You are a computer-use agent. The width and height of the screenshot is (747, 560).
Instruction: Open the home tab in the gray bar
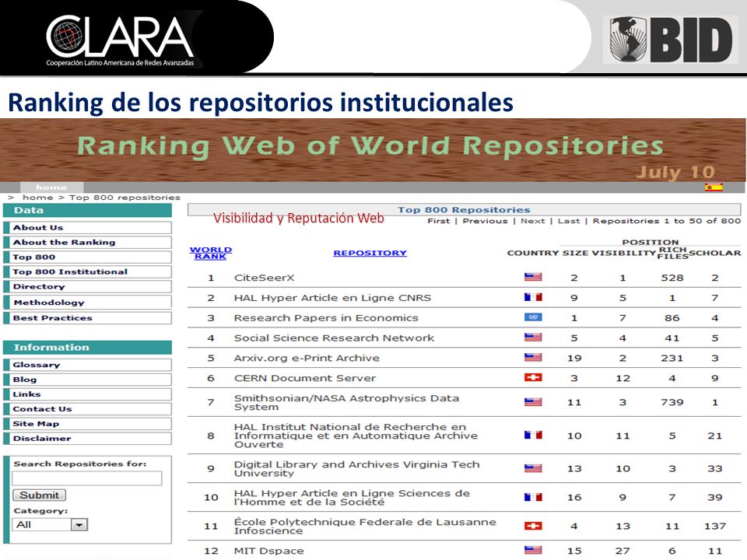(x=51, y=187)
